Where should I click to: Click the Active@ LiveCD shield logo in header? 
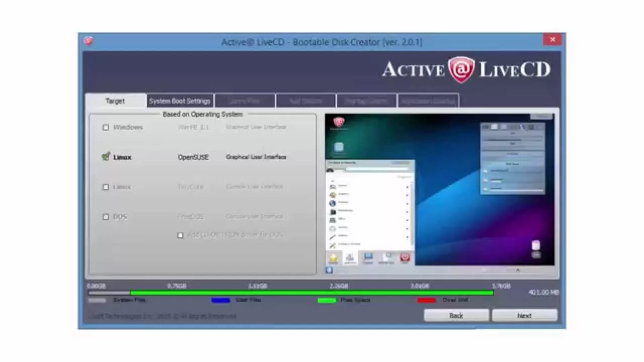click(x=461, y=69)
